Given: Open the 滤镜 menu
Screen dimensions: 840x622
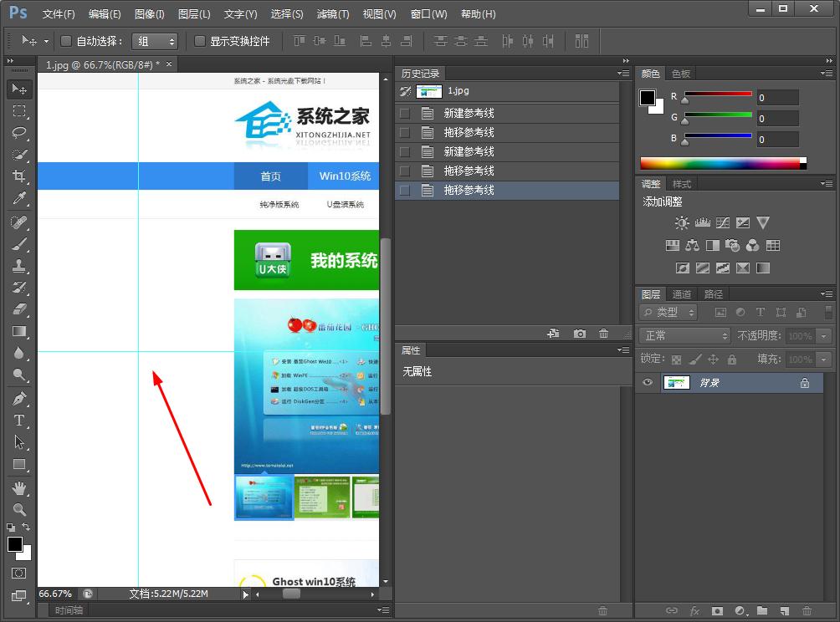Looking at the screenshot, I should 330,13.
